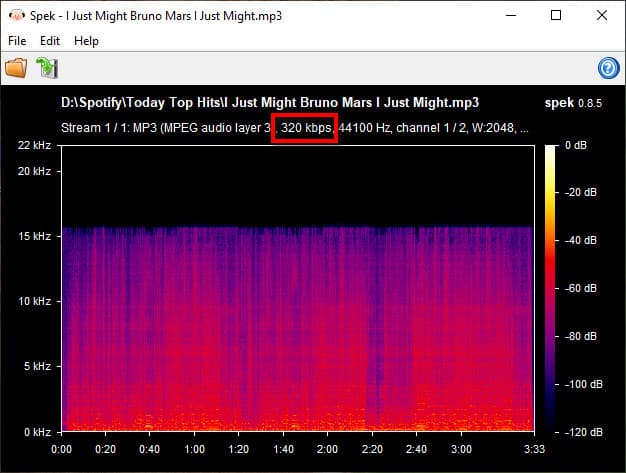Click the '3:00' time axis label
The height and width of the screenshot is (473, 626).
pyautogui.click(x=462, y=449)
